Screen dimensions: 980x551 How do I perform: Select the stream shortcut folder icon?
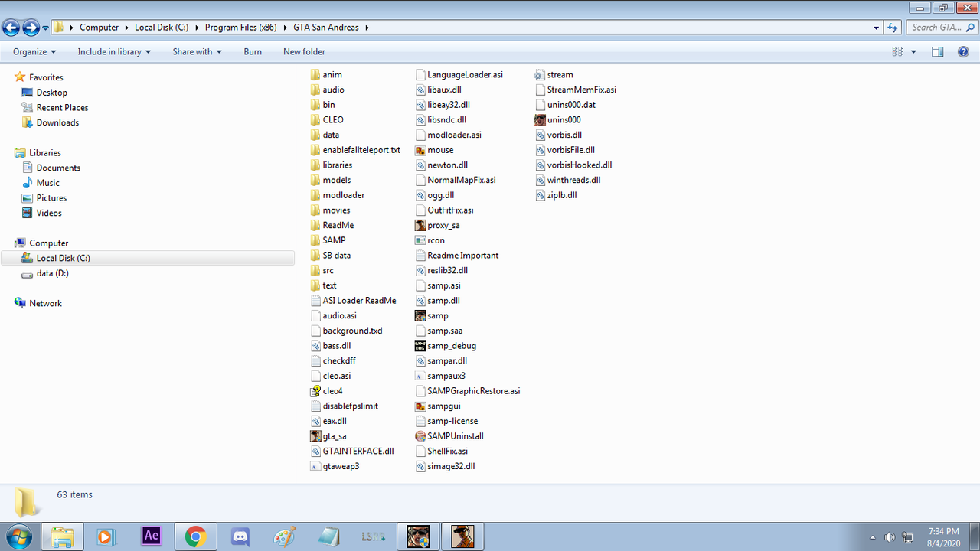[x=541, y=74]
